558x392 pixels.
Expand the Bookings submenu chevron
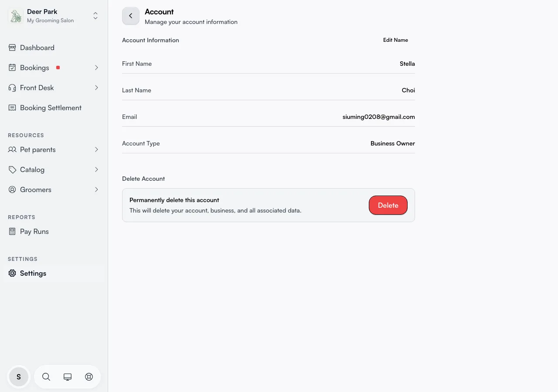tap(96, 68)
